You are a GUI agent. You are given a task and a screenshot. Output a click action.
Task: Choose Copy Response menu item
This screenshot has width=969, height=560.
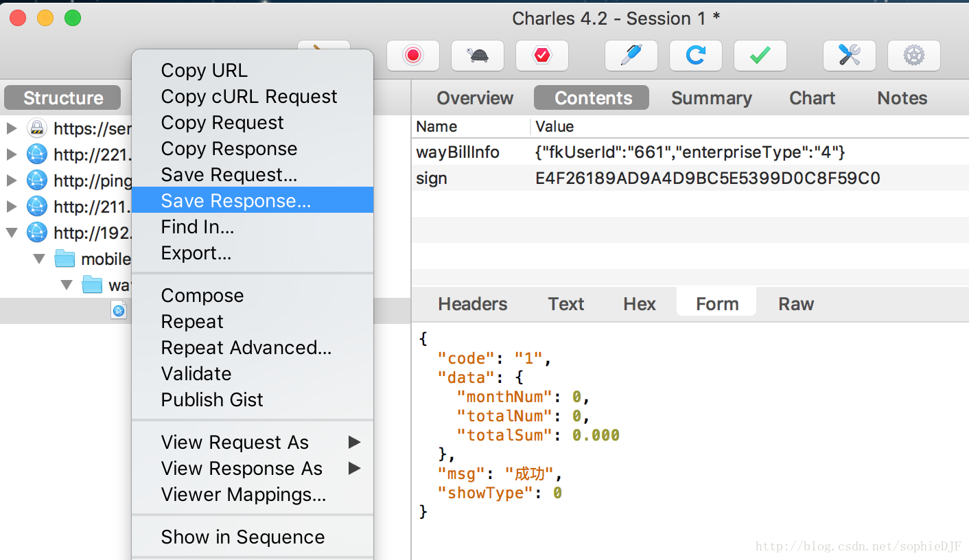point(253,149)
